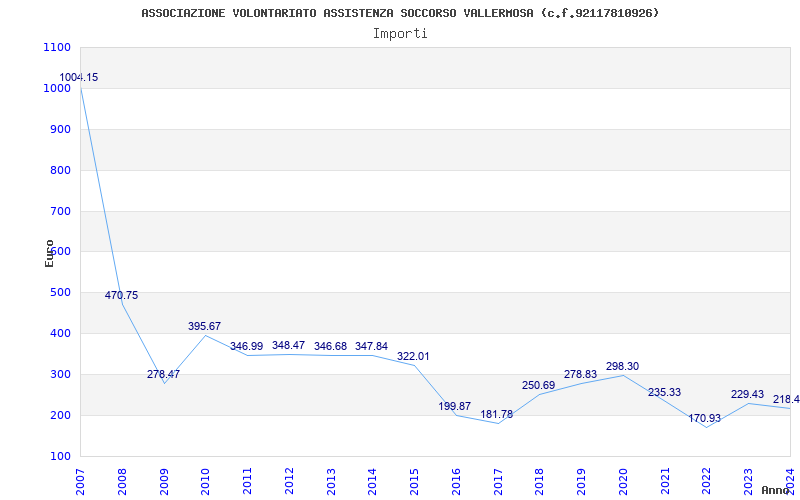Select the 229.43 data label for 2023

pos(747,395)
